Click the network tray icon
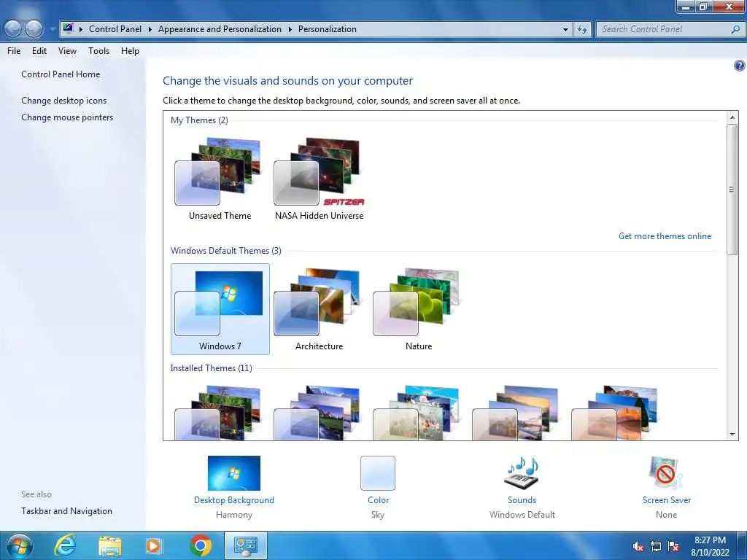The width and height of the screenshot is (747, 560). (656, 546)
